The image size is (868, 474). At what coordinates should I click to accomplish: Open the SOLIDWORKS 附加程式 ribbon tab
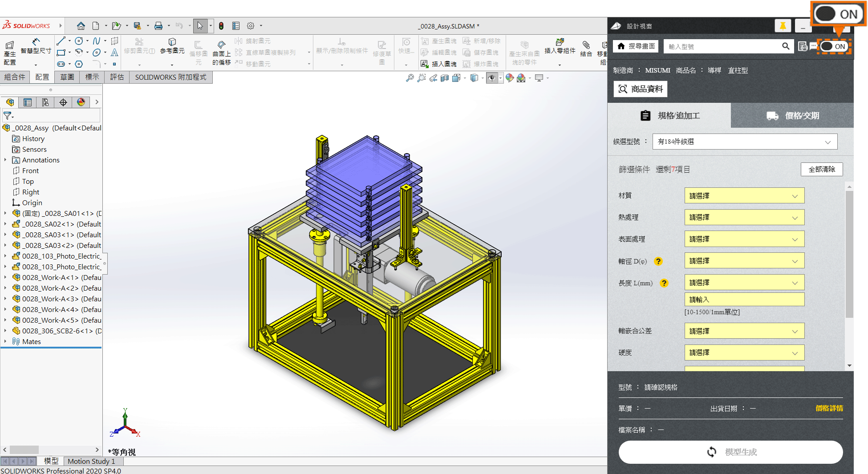[170, 77]
